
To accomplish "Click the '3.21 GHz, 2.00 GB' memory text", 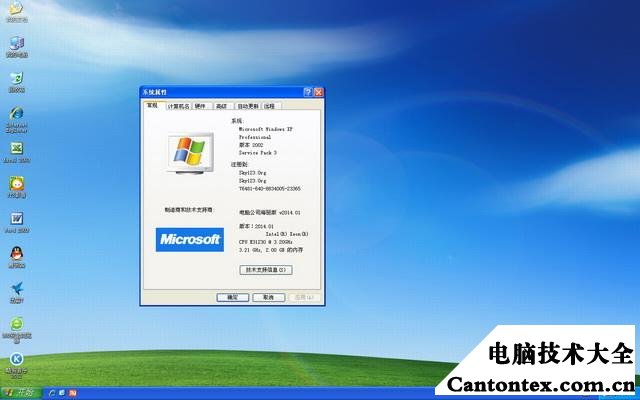I will [x=271, y=249].
